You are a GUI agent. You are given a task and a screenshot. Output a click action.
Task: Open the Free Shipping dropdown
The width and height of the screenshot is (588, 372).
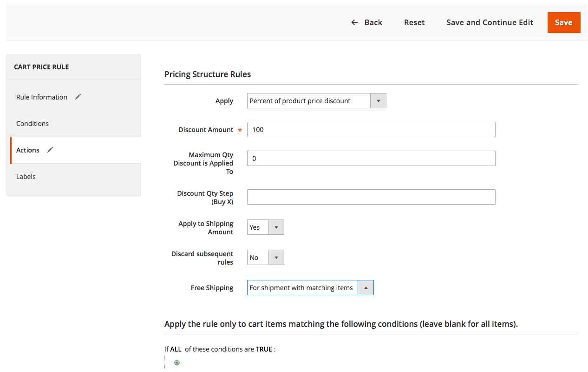point(310,288)
